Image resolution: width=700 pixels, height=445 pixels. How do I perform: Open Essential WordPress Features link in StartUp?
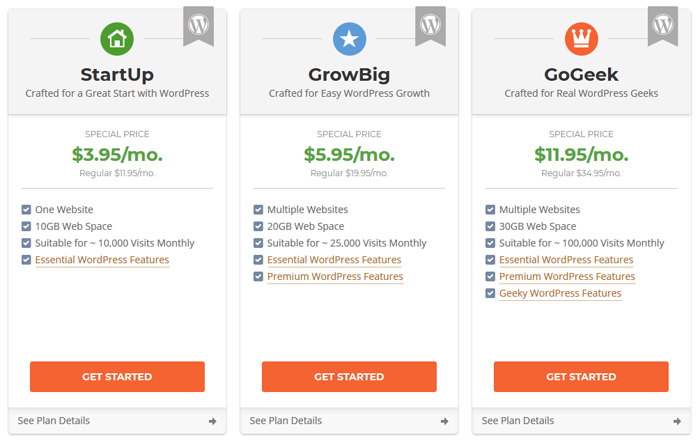[102, 260]
